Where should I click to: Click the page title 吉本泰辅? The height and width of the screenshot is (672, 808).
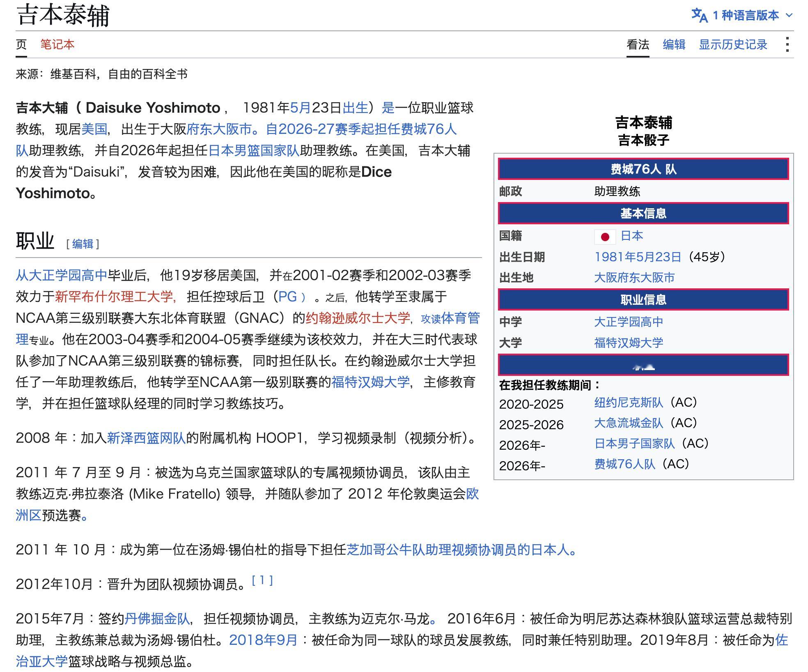(63, 16)
